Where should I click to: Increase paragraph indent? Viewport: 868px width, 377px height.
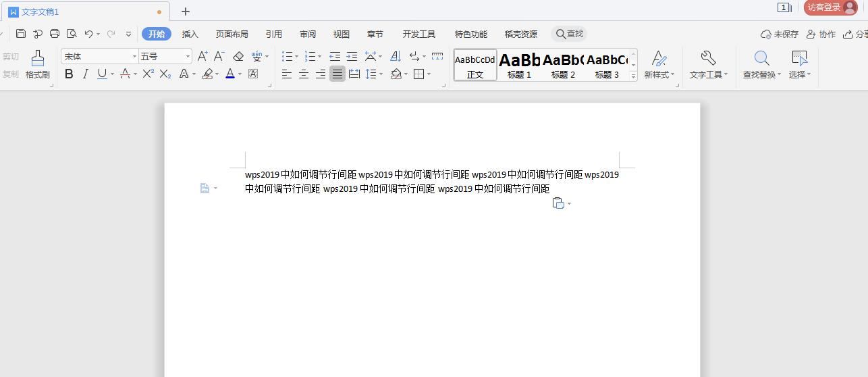click(x=352, y=56)
